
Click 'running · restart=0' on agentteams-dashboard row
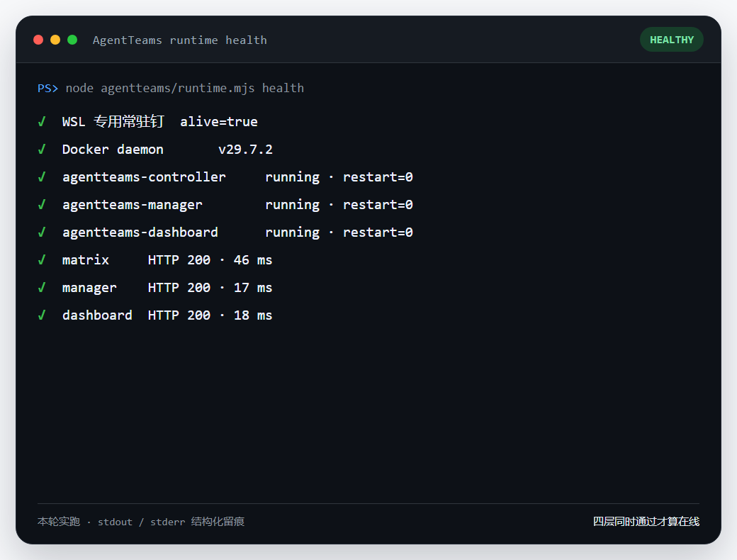click(339, 233)
